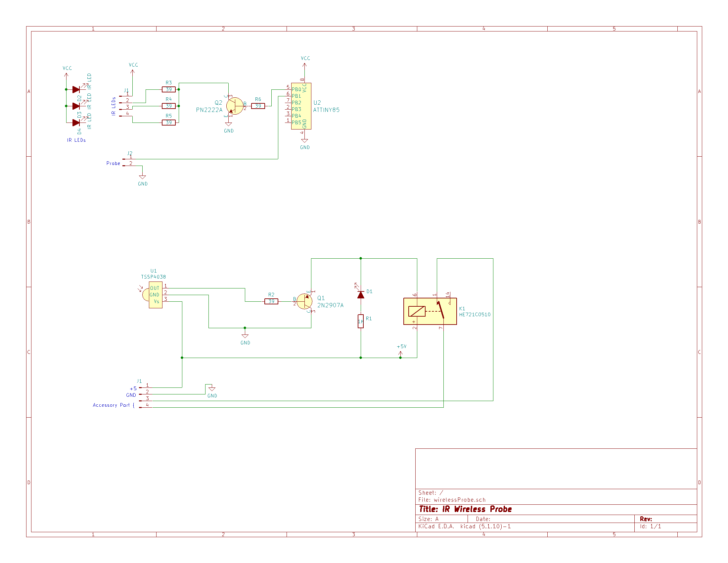Select the HE721C0510 relay symbol K1
The height and width of the screenshot is (563, 728).
click(430, 312)
